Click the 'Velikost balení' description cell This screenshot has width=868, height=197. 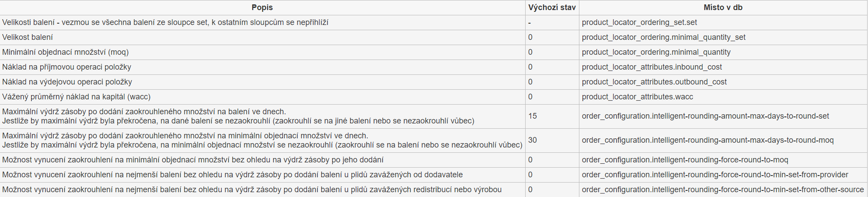click(28, 37)
